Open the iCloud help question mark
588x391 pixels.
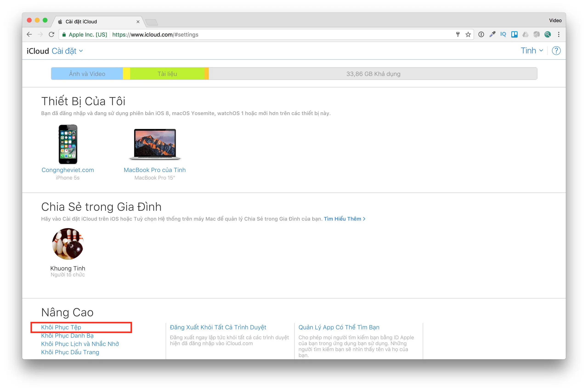point(556,51)
